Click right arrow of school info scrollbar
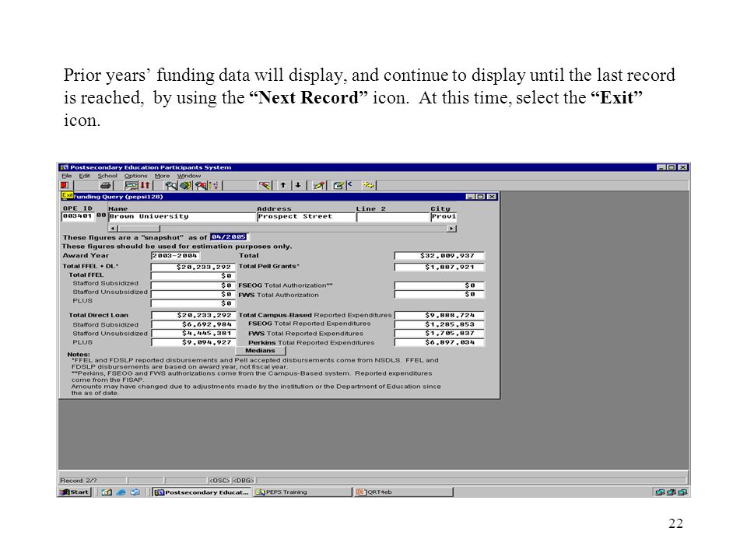The height and width of the screenshot is (560, 747). point(451,229)
